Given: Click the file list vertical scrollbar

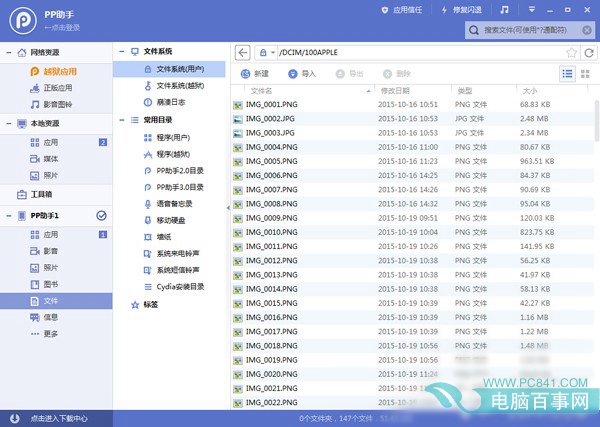Looking at the screenshot, I should point(597,121).
